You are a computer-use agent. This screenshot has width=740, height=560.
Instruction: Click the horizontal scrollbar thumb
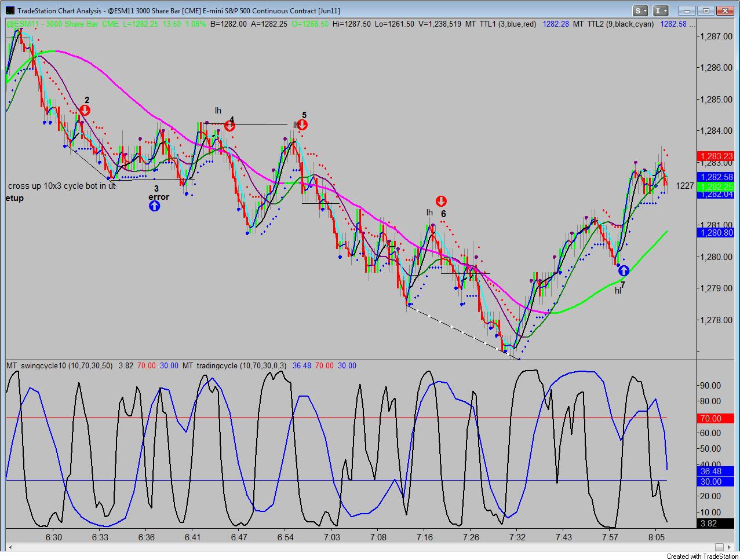[720, 547]
